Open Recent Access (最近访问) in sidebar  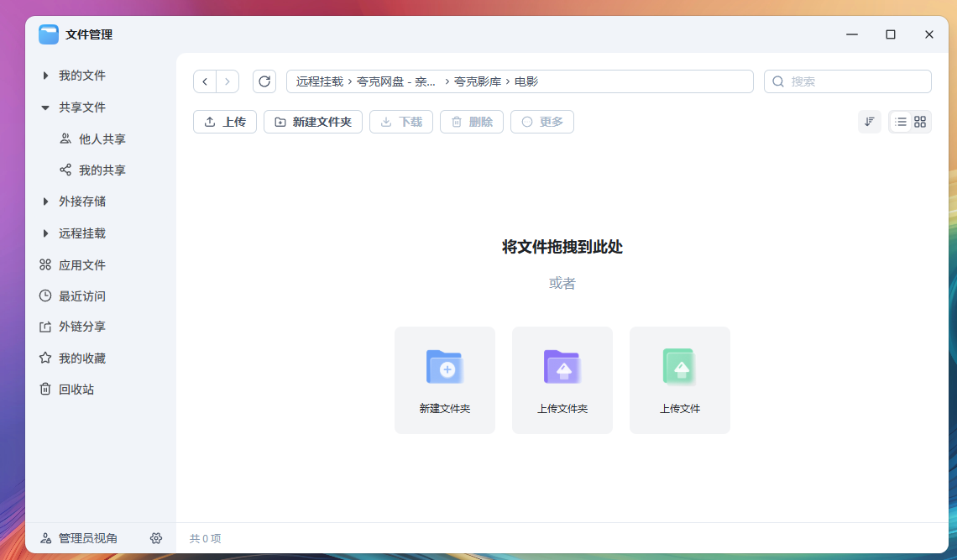pyautogui.click(x=81, y=296)
